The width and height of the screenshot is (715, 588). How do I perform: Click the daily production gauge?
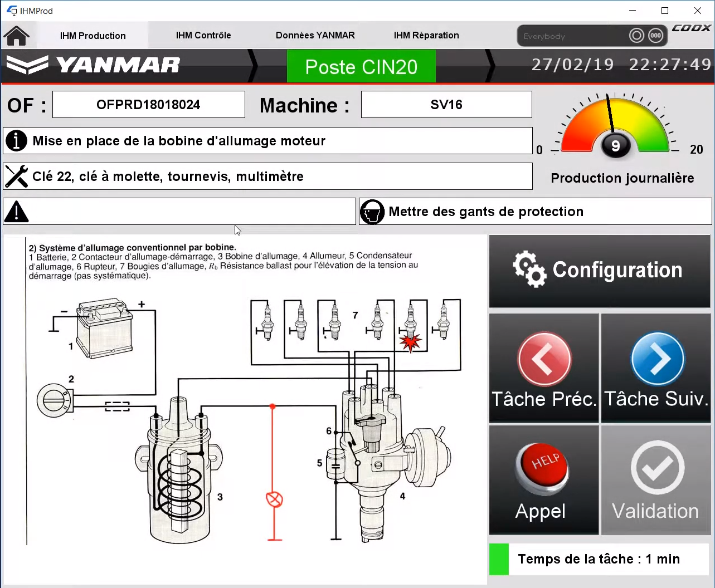(615, 128)
